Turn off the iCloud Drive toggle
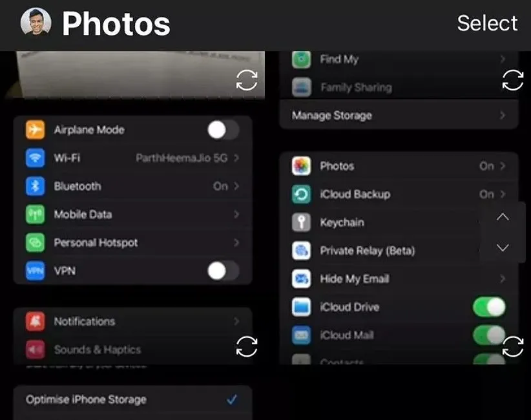This screenshot has height=420, width=531. pyautogui.click(x=489, y=307)
